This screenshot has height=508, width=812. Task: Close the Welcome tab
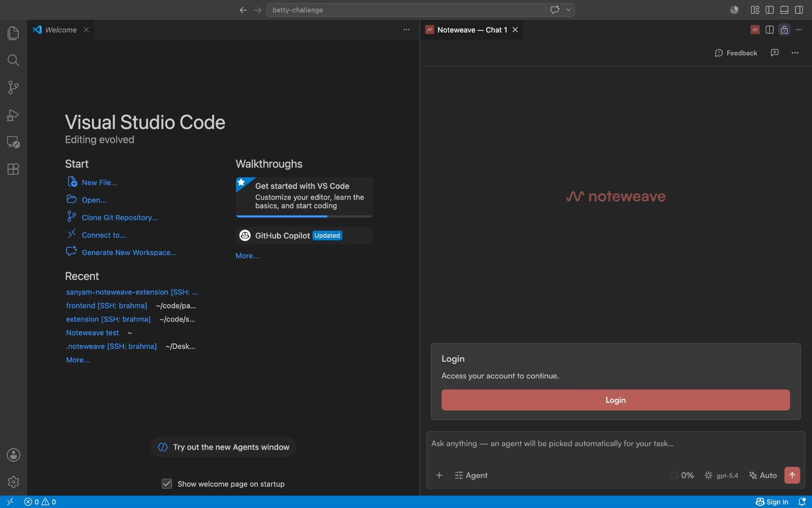point(86,30)
